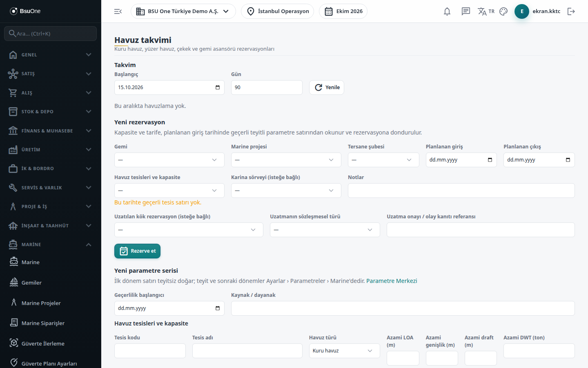Viewport: 588px width, 368px height.
Task: Click the Tesis kodu field
Action: point(150,351)
